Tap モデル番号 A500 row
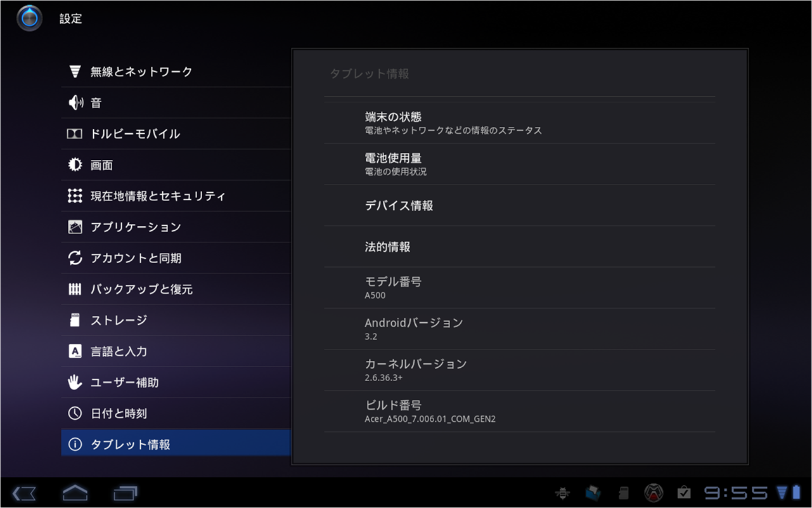812x508 pixels. pyautogui.click(x=520, y=288)
